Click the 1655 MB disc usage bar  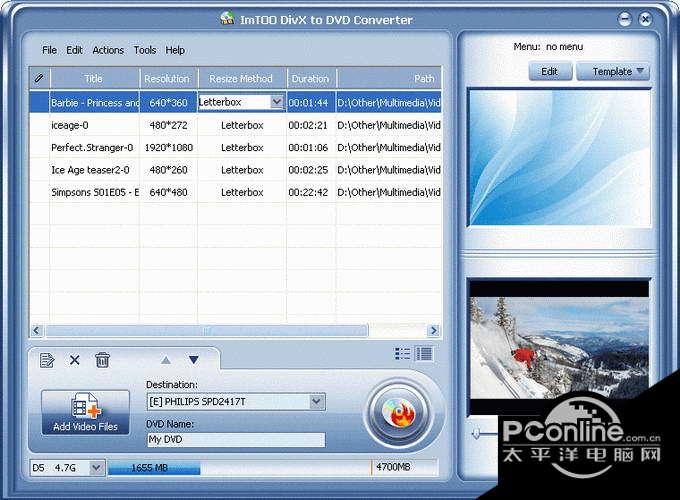(x=154, y=468)
